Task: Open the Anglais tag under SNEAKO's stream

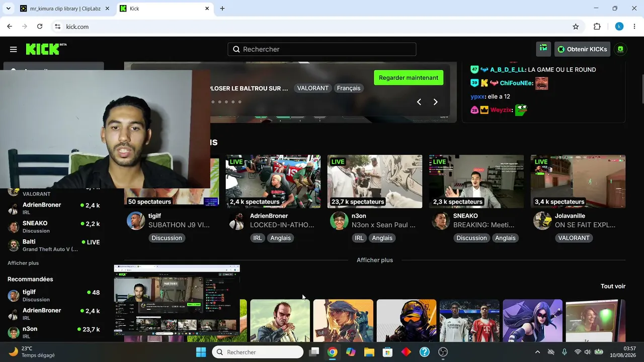Action: [505, 238]
